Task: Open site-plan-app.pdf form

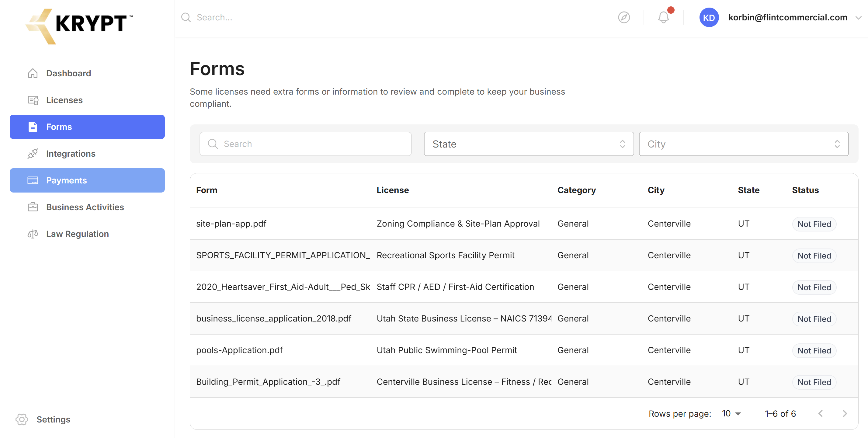Action: (x=231, y=223)
